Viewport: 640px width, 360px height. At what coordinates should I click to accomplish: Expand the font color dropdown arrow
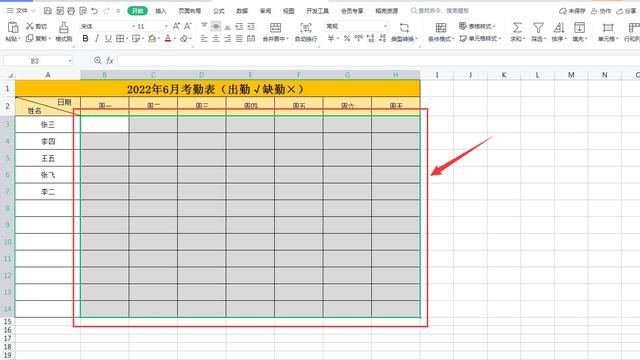point(175,39)
